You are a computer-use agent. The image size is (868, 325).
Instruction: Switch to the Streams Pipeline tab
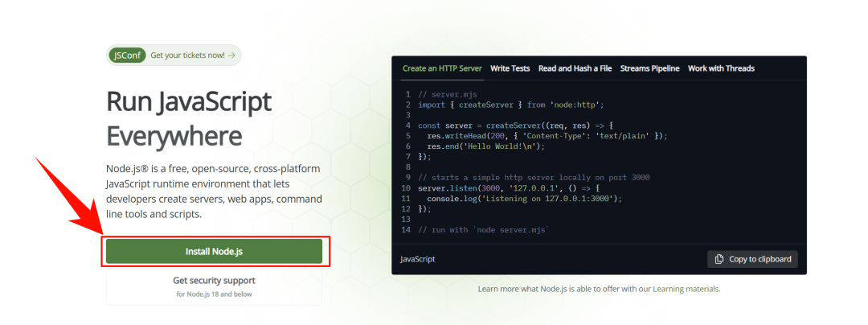point(649,68)
